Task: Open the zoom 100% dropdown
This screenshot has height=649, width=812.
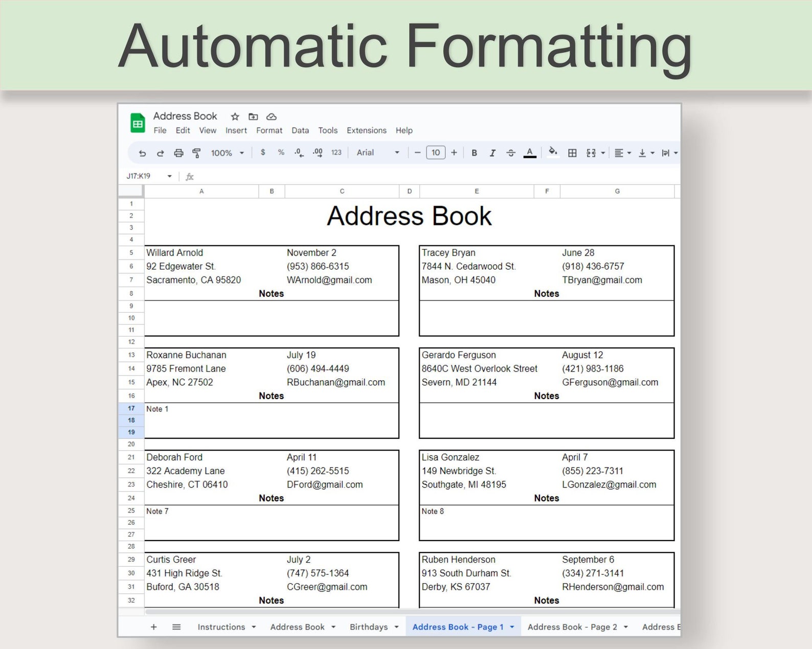Action: coord(228,153)
